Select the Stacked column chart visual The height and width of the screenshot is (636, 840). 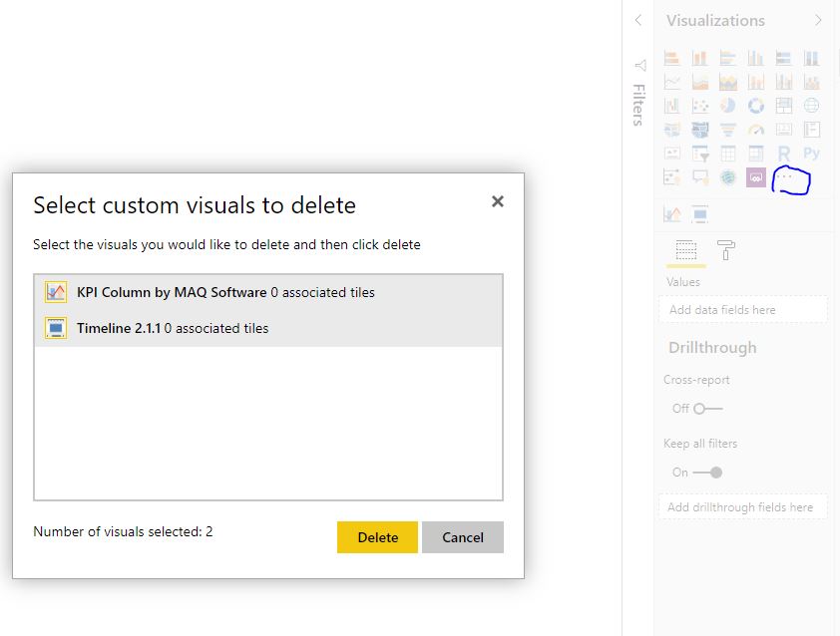tap(699, 58)
